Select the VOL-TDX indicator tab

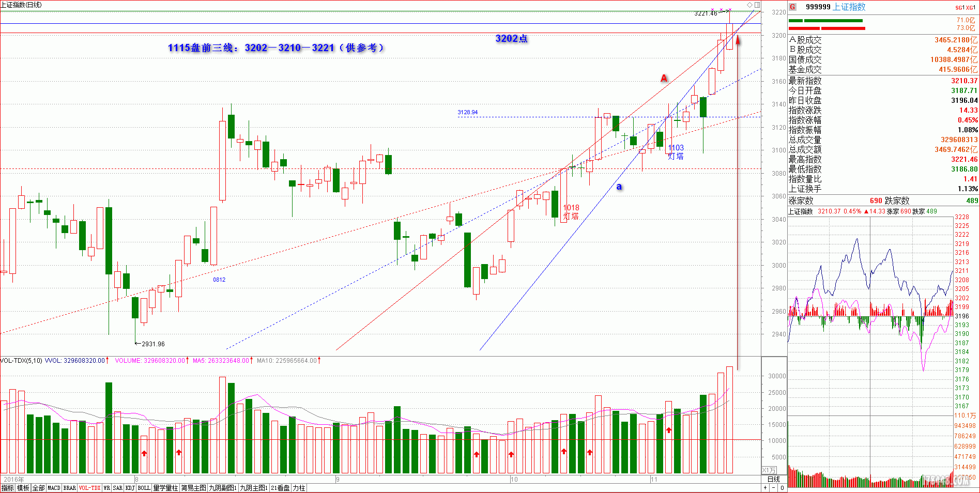(90, 488)
